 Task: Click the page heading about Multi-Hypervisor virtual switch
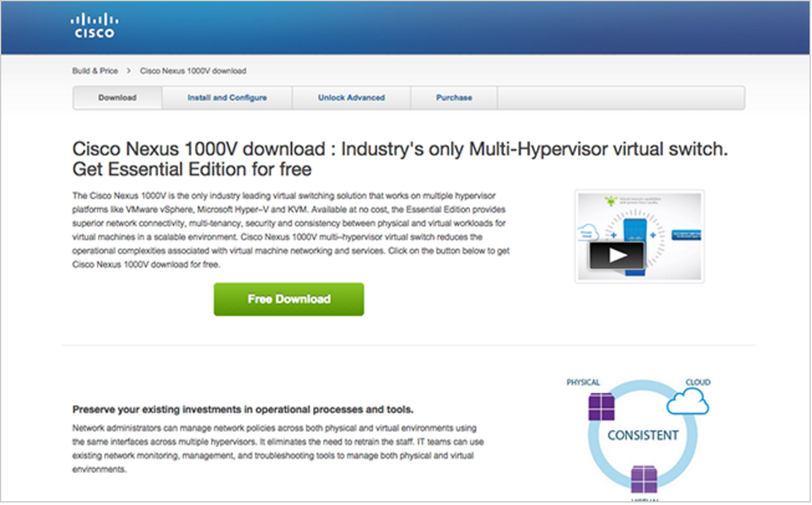pyautogui.click(x=400, y=159)
